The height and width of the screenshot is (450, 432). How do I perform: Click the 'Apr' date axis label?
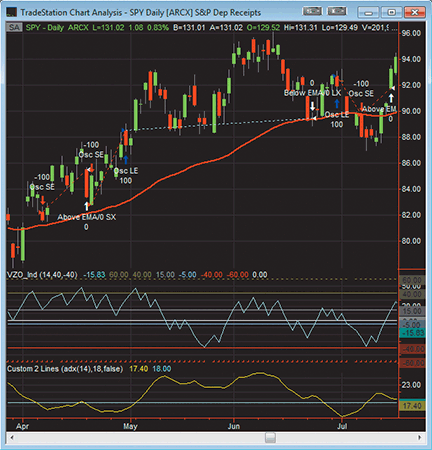[22, 426]
